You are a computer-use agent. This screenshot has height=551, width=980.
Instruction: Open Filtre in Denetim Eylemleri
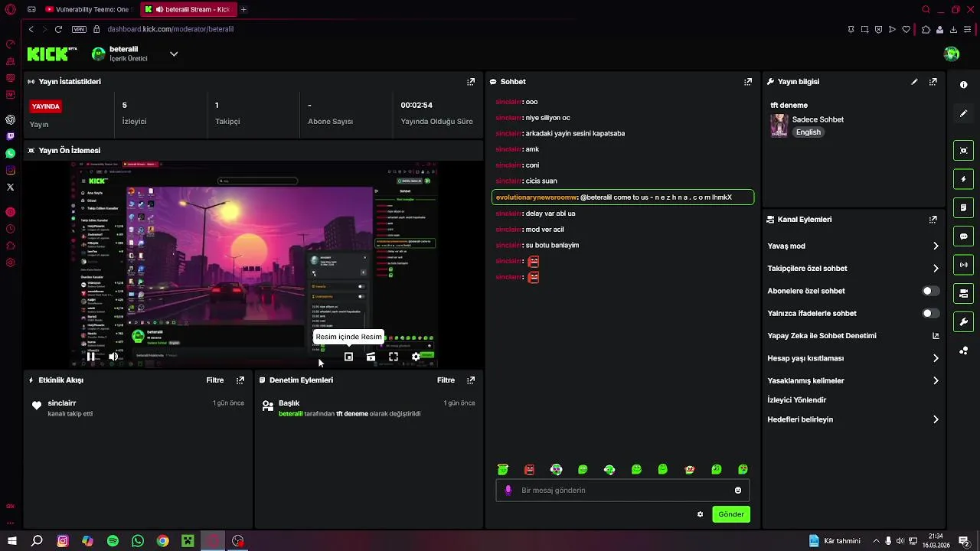(446, 380)
